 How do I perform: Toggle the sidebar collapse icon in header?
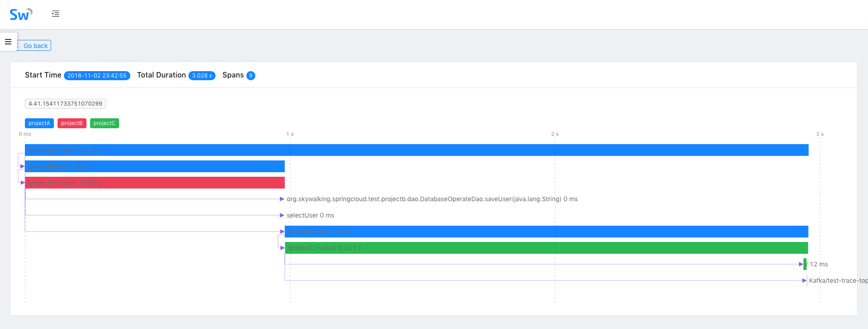(x=56, y=14)
